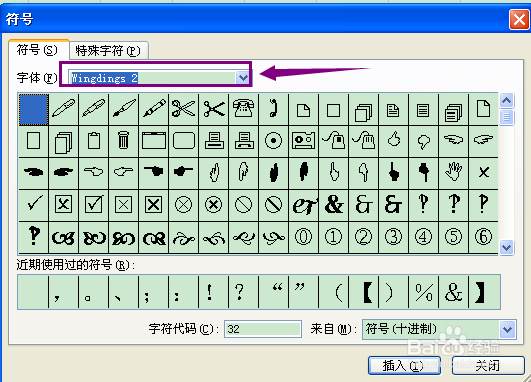Open the Wingdings 2 font dropdown
Image resolution: width=531 pixels, height=382 pixels.
click(243, 78)
